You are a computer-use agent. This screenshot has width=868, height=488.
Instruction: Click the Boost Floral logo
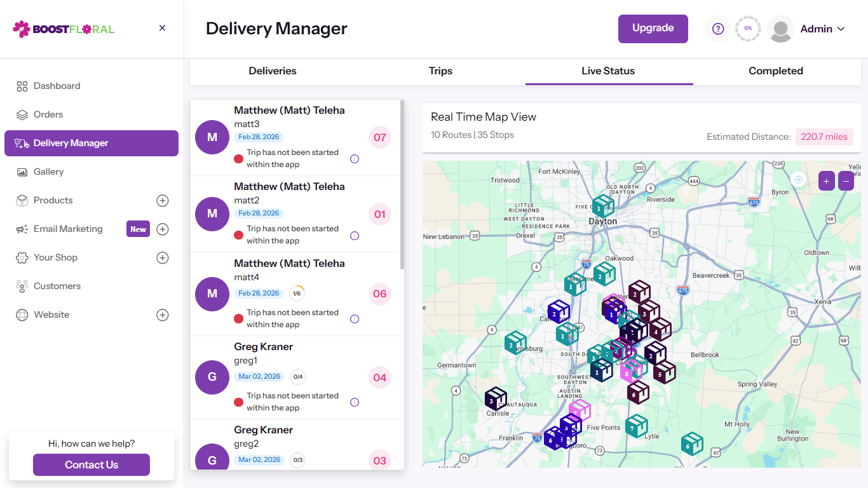(64, 29)
